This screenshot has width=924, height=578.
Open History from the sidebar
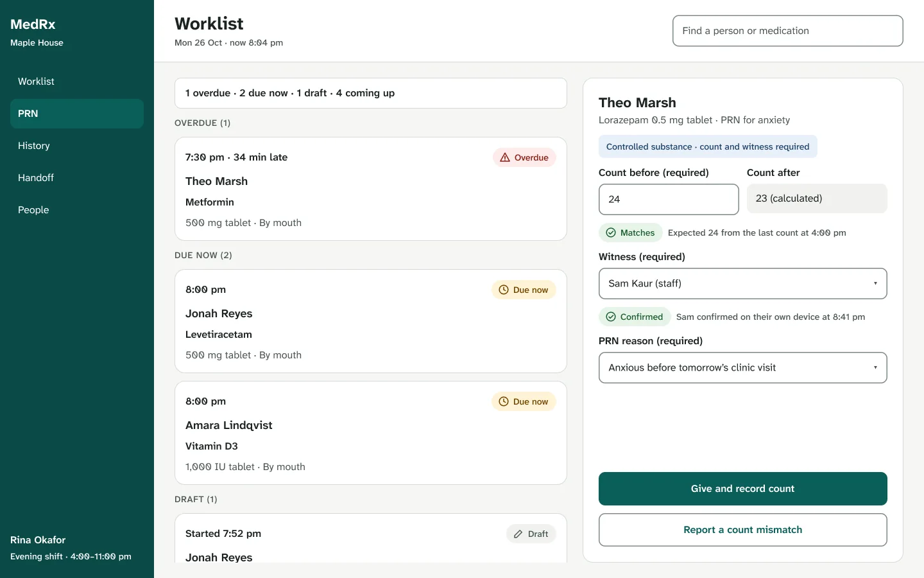pyautogui.click(x=77, y=146)
